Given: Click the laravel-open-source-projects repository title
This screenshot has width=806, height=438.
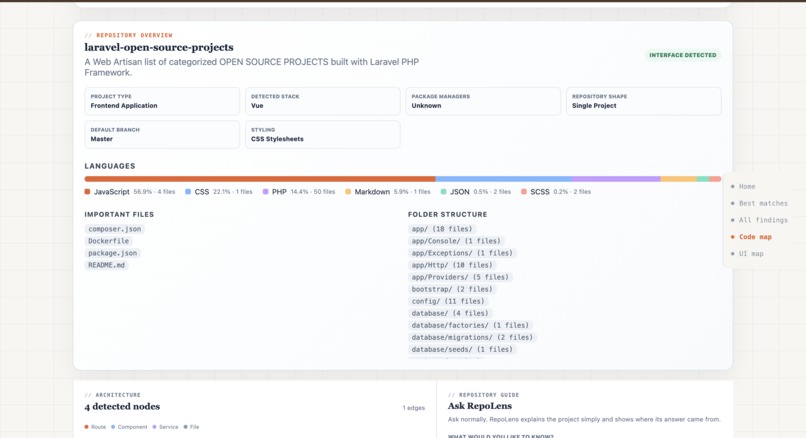Looking at the screenshot, I should click(x=159, y=47).
